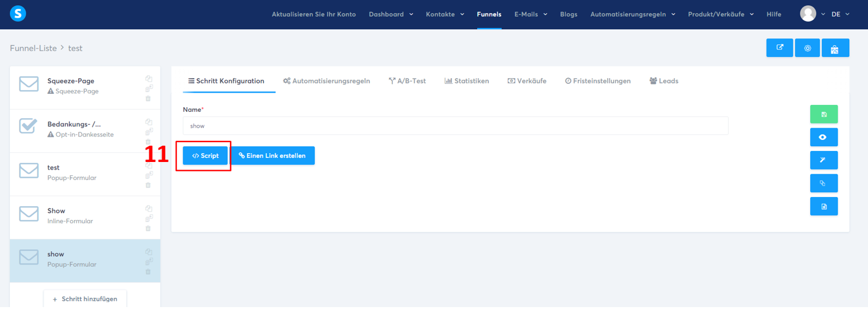Click middle clone icon on Bedankungs row
Image resolution: width=868 pixels, height=310 pixels.
pos(149,132)
